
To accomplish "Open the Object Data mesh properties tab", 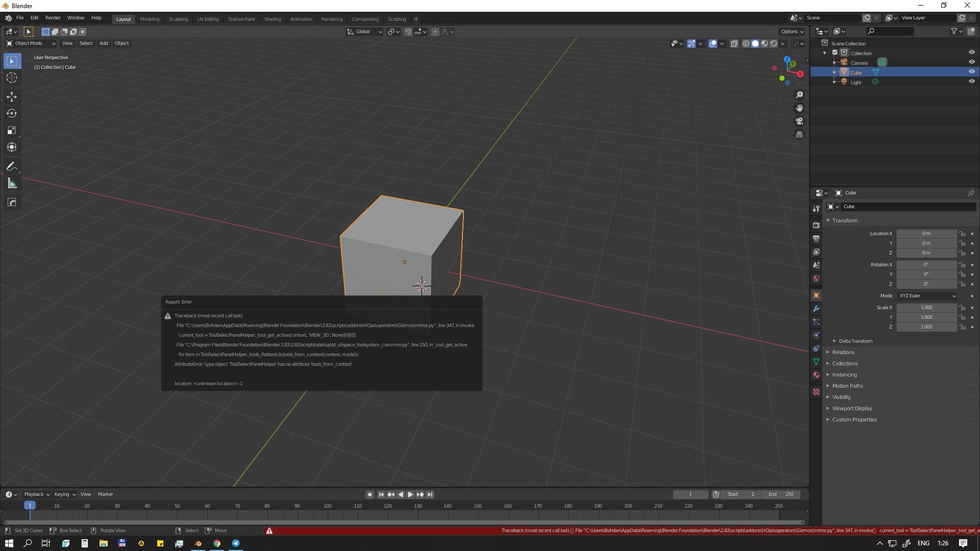I will 816,362.
